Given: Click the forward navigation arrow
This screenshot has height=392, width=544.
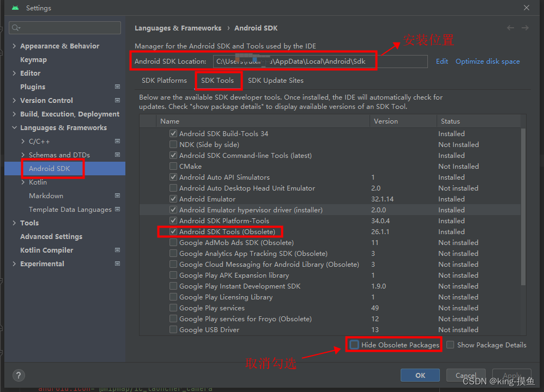Looking at the screenshot, I should tap(525, 28).
